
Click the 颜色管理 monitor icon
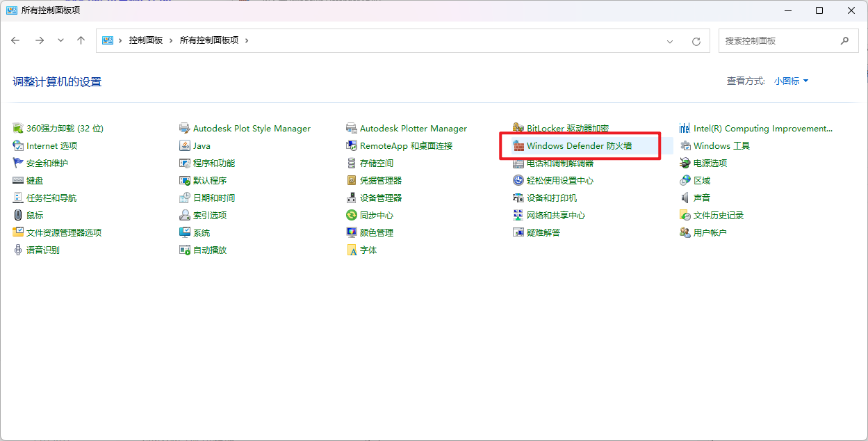click(352, 232)
